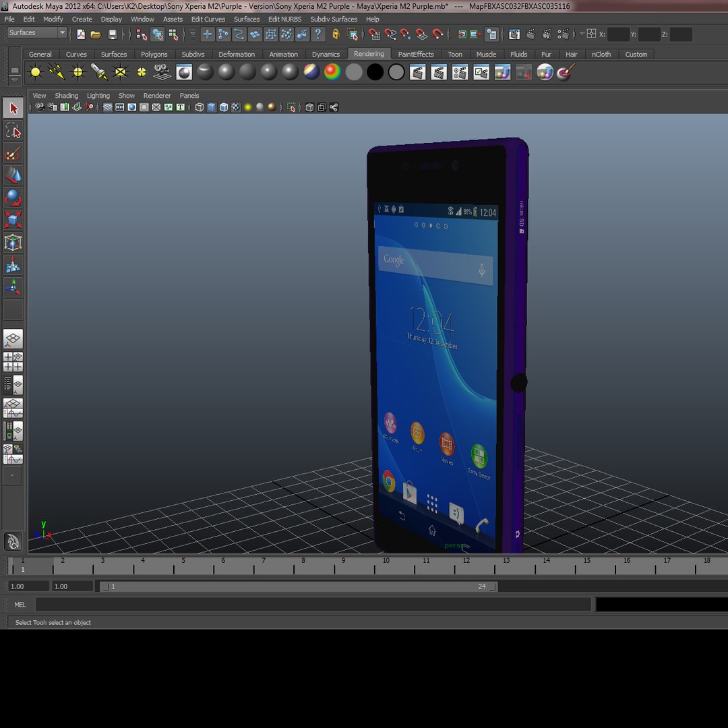Open the 3D Paint tool on the shelf
The height and width of the screenshot is (728, 728).
tap(566, 72)
